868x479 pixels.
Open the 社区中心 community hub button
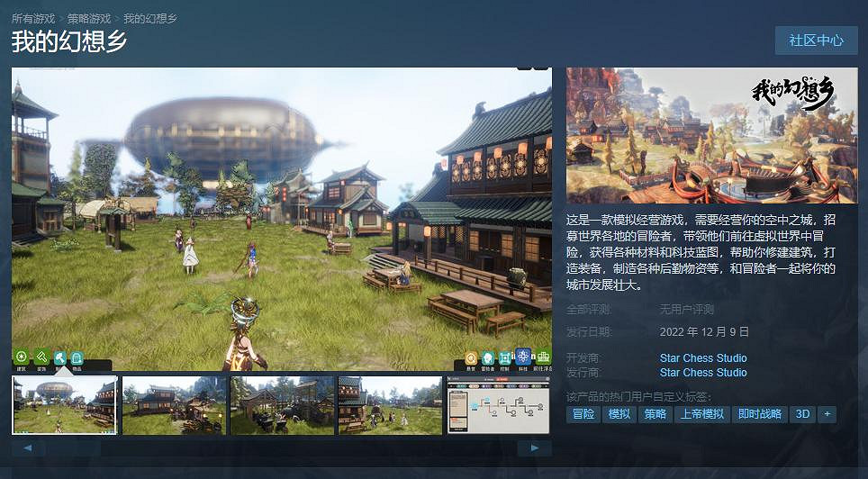tap(816, 40)
